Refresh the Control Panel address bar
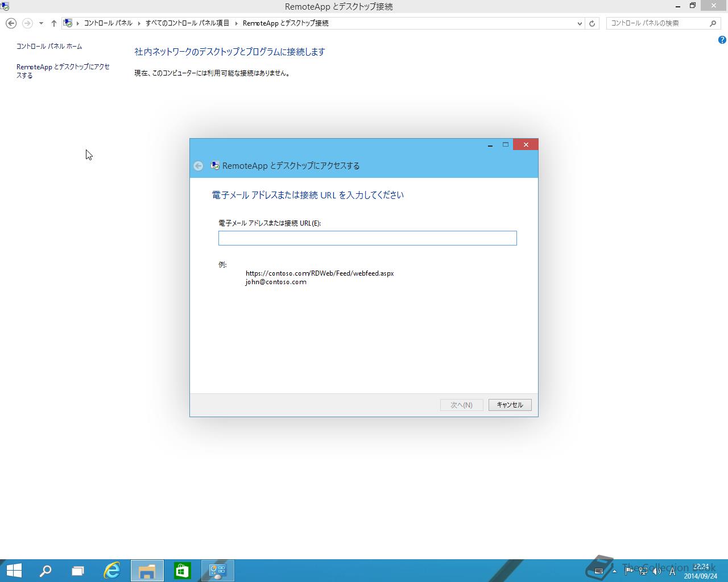This screenshot has height=582, width=728. 592,23
